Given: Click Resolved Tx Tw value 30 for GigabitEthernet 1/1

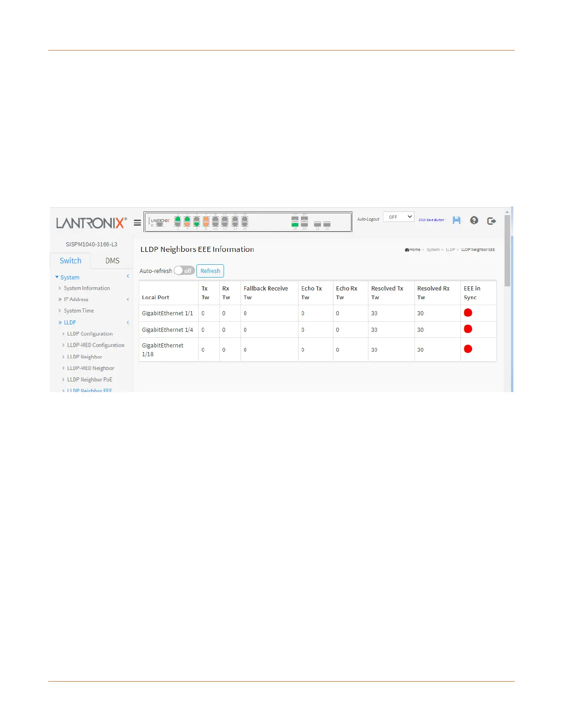Looking at the screenshot, I should click(x=374, y=313).
